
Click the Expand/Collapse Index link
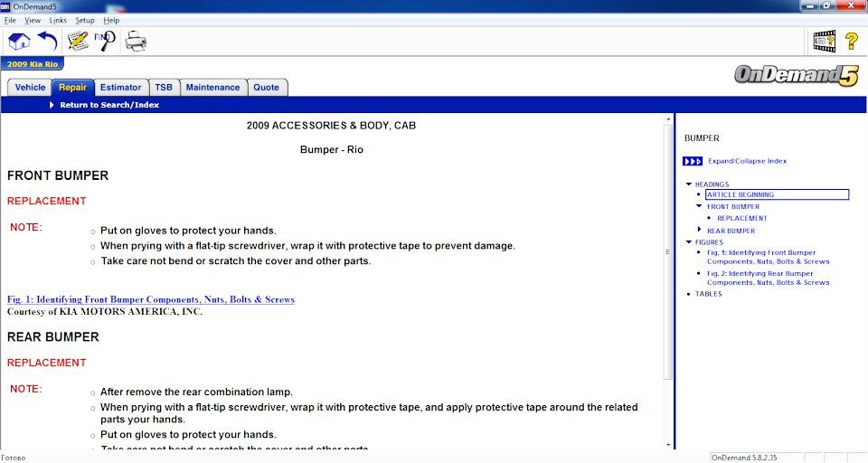coord(748,161)
